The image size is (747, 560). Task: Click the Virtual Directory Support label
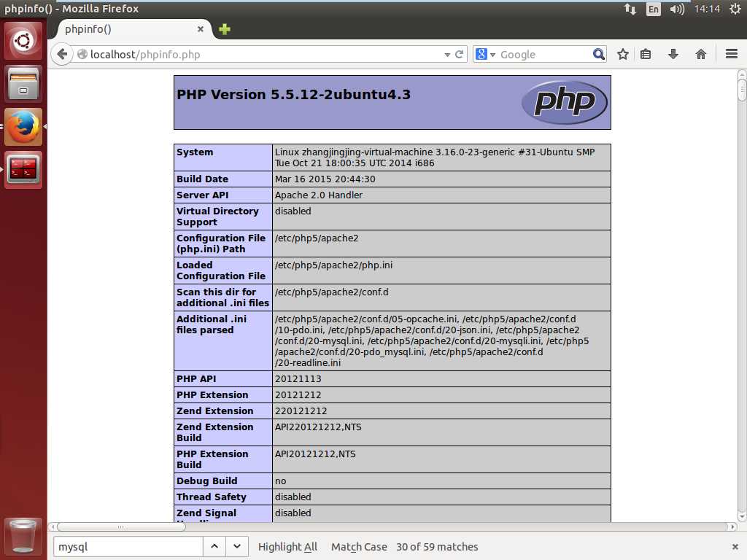[x=217, y=217]
